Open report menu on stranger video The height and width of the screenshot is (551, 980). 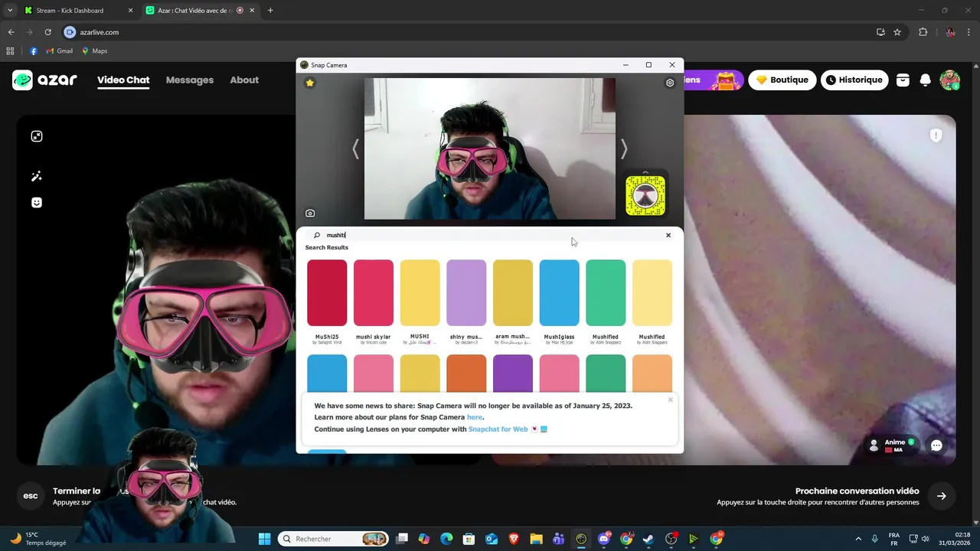(936, 135)
